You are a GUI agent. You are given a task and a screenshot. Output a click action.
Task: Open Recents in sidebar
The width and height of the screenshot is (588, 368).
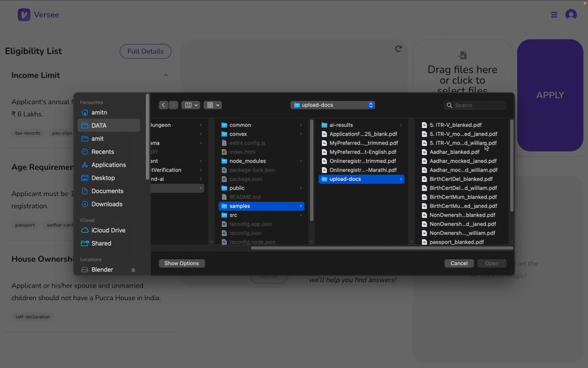(109, 152)
